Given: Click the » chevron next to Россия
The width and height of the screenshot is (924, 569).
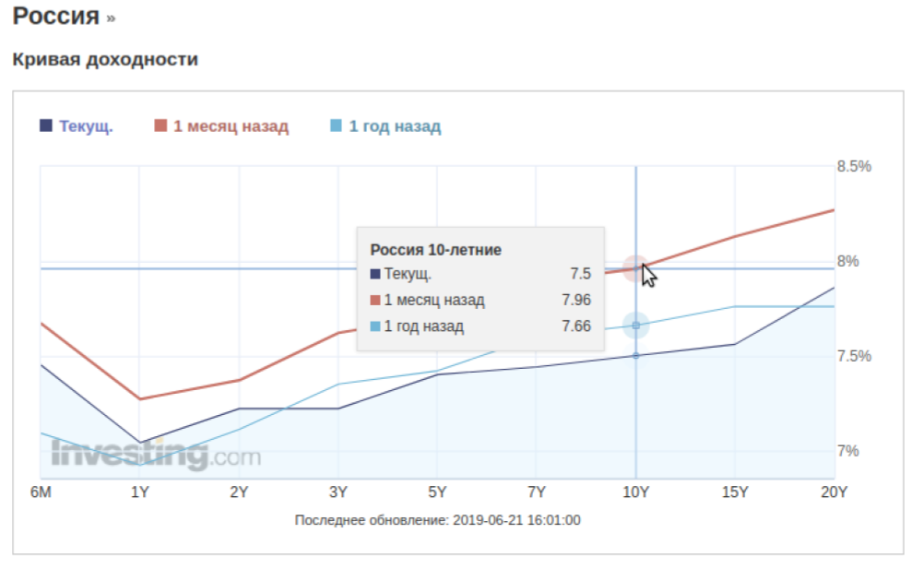Looking at the screenshot, I should [111, 18].
